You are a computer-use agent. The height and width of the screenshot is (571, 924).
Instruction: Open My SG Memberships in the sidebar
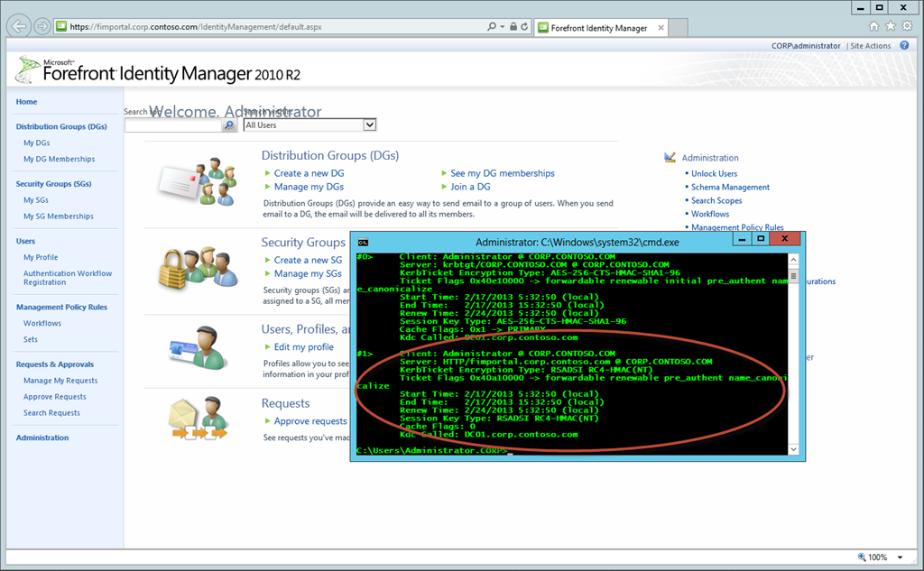(59, 216)
